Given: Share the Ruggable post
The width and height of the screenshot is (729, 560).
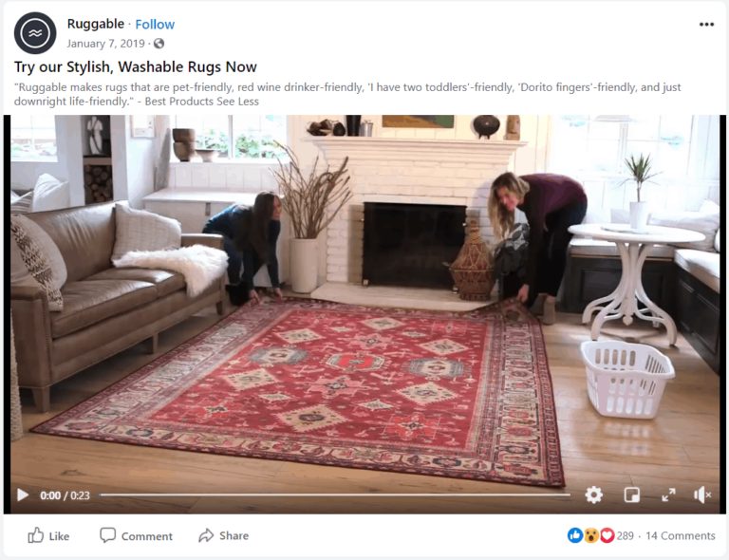Looking at the screenshot, I should click(x=224, y=536).
